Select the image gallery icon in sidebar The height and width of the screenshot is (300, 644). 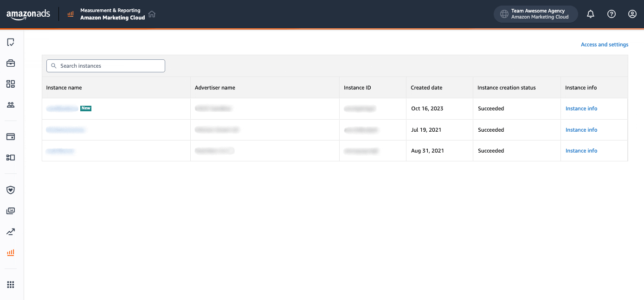pos(11,211)
